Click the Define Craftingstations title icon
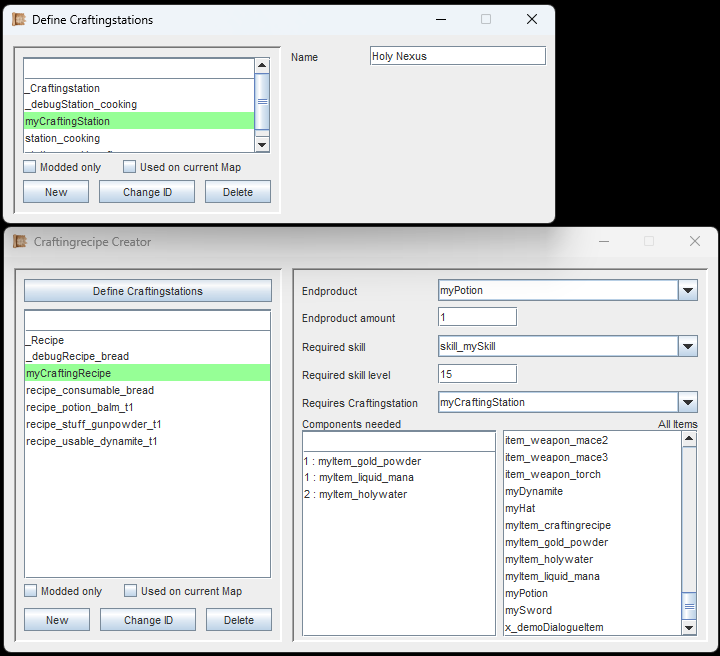 point(17,19)
